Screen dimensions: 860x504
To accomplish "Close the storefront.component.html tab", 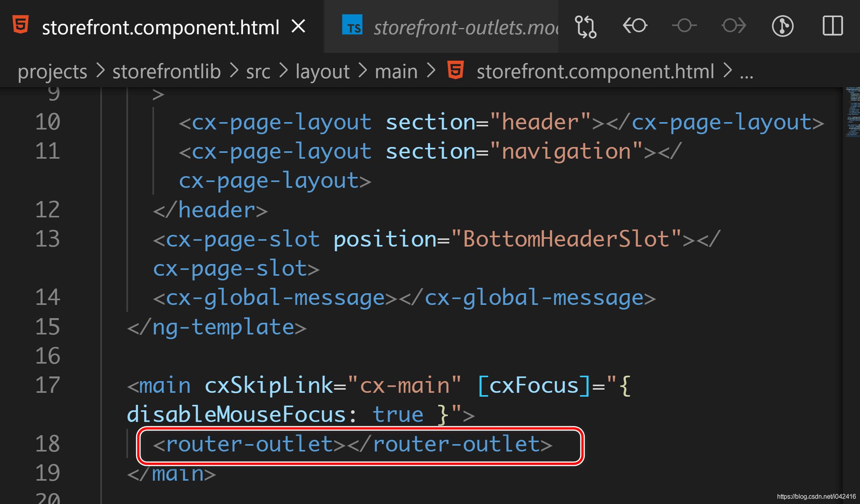I will click(298, 26).
